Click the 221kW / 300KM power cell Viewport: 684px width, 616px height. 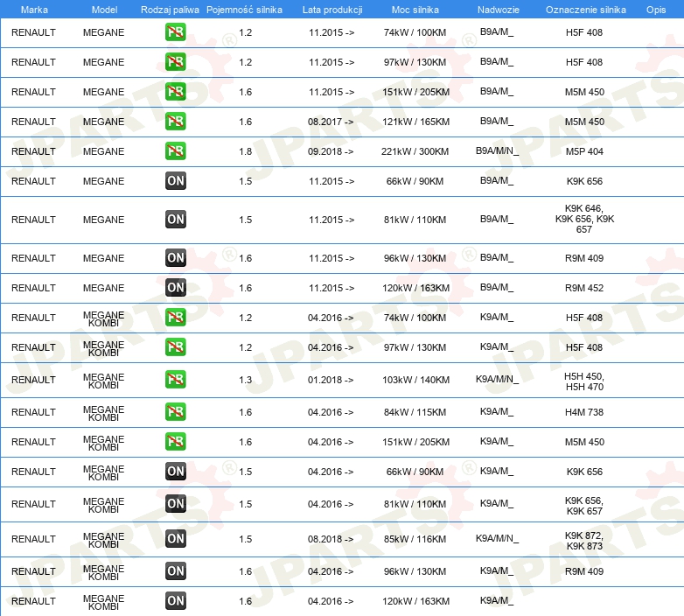(x=415, y=151)
